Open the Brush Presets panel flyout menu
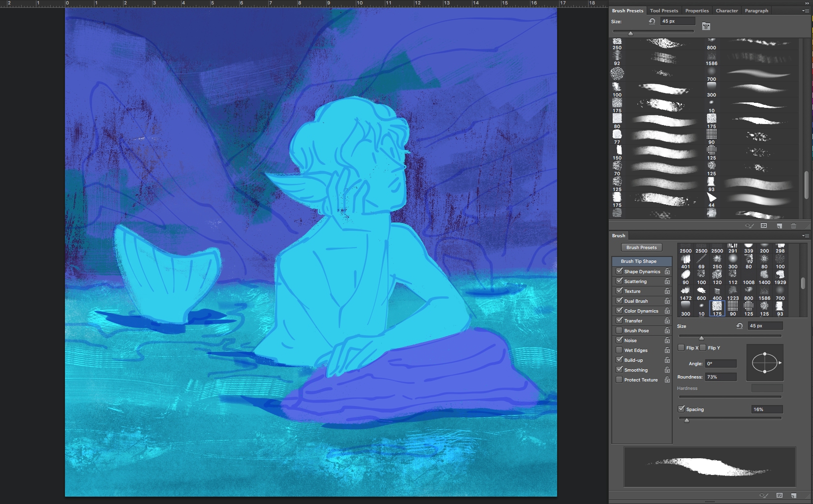This screenshot has height=504, width=813. (805, 10)
